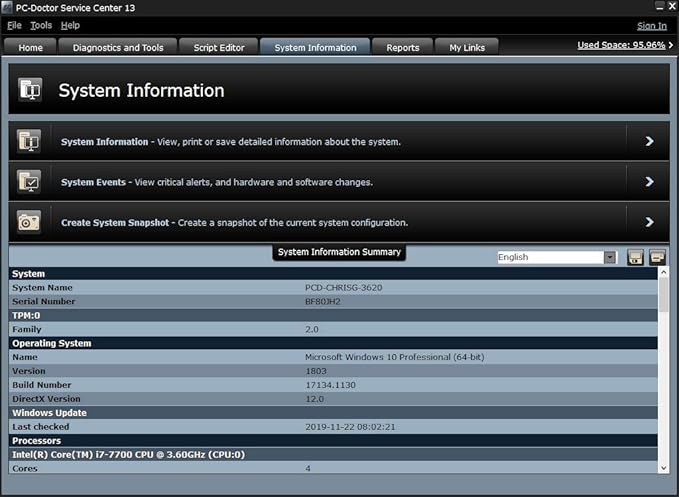Click the System Information row icon
Image resolution: width=679 pixels, height=497 pixels.
pyautogui.click(x=29, y=141)
